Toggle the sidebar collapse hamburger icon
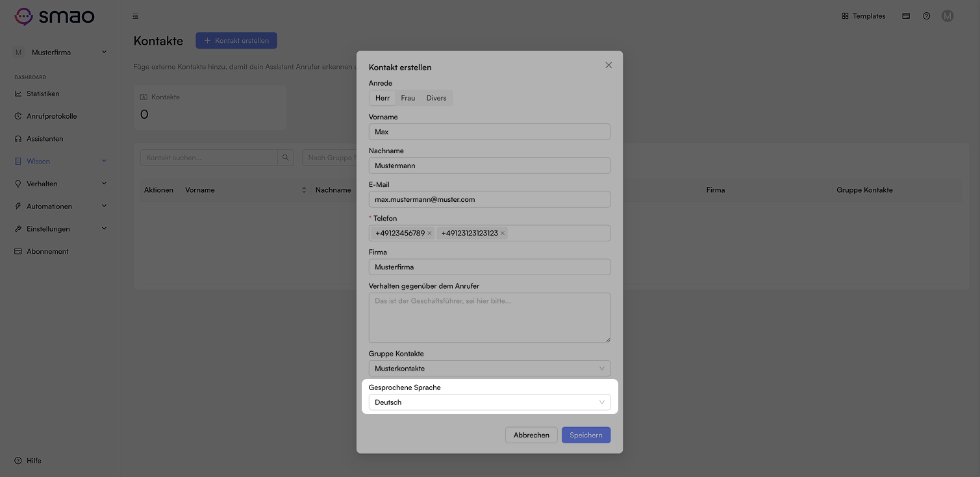This screenshot has height=477, width=980. (135, 16)
